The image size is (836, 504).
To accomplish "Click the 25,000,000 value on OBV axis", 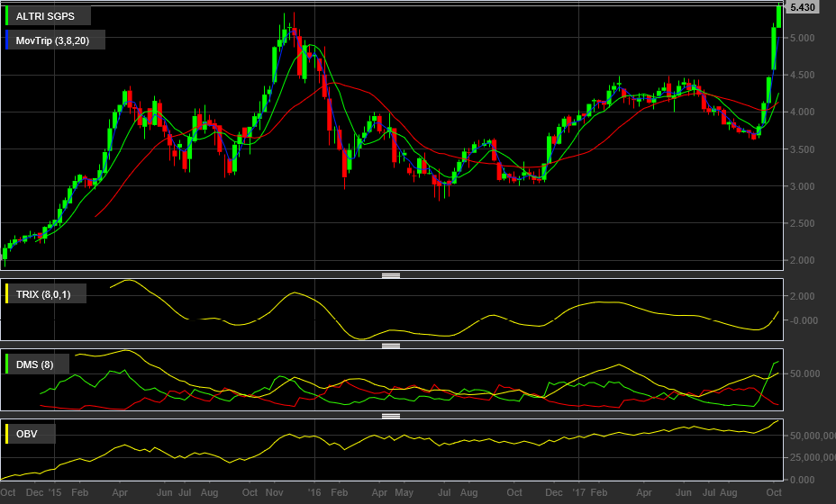I will [813, 457].
